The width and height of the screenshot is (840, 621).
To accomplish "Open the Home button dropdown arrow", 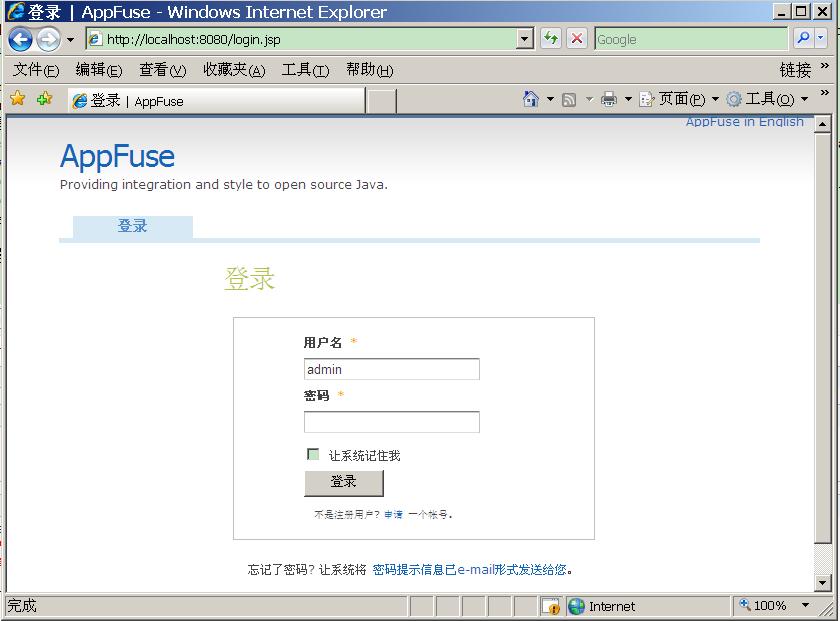I will click(550, 99).
